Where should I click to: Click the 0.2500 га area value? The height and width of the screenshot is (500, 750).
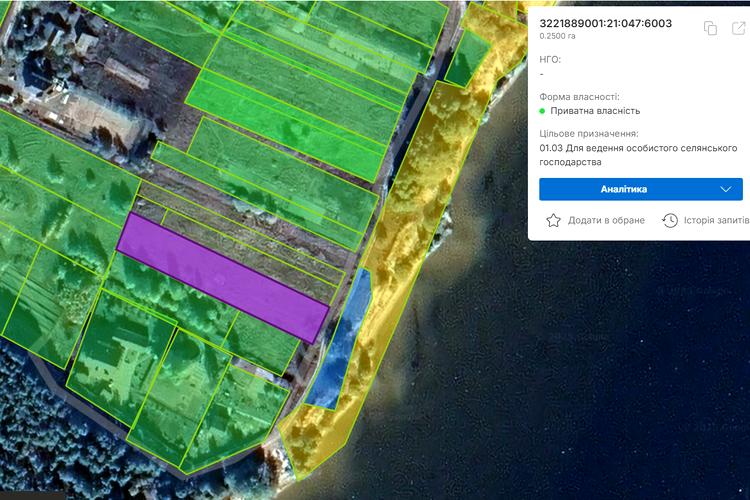(557, 36)
